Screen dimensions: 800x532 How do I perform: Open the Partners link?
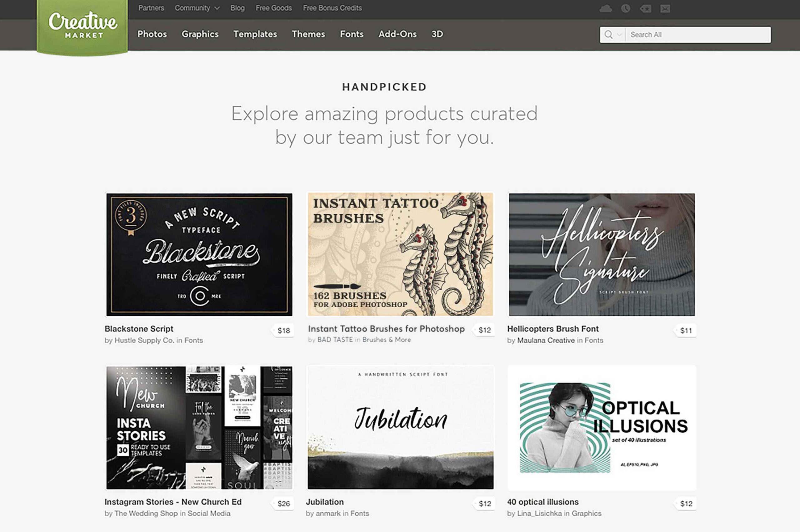tap(151, 8)
